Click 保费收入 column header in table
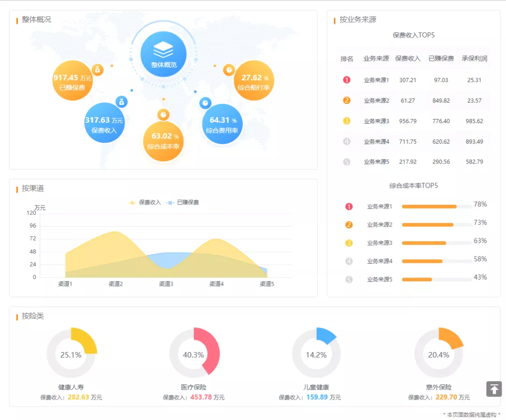Image resolution: width=506 pixels, height=420 pixels. coord(408,59)
